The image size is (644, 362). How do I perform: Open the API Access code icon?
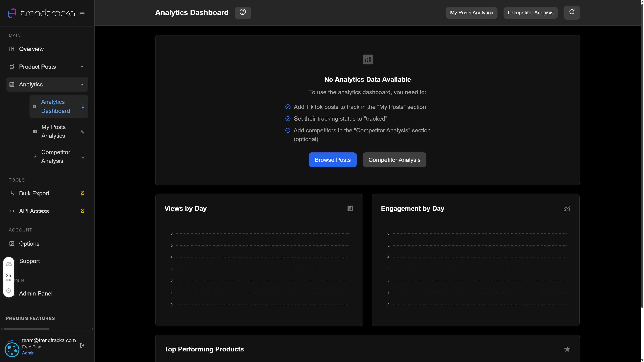(12, 211)
